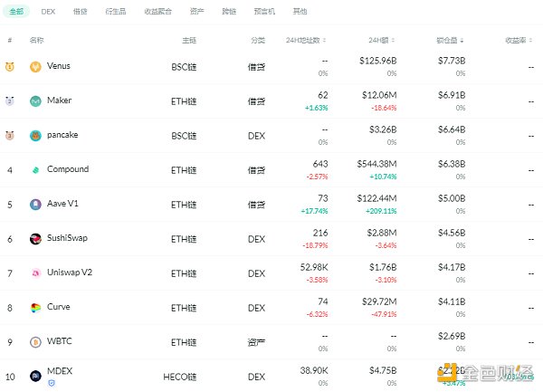The width and height of the screenshot is (543, 392).
Task: Sort by 24H额 column arrows
Action: (x=394, y=41)
